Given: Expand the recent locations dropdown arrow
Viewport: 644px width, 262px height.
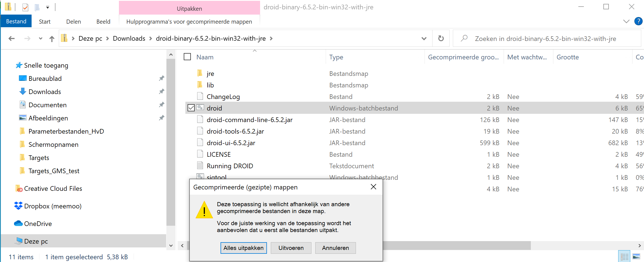Looking at the screenshot, I should coord(40,39).
